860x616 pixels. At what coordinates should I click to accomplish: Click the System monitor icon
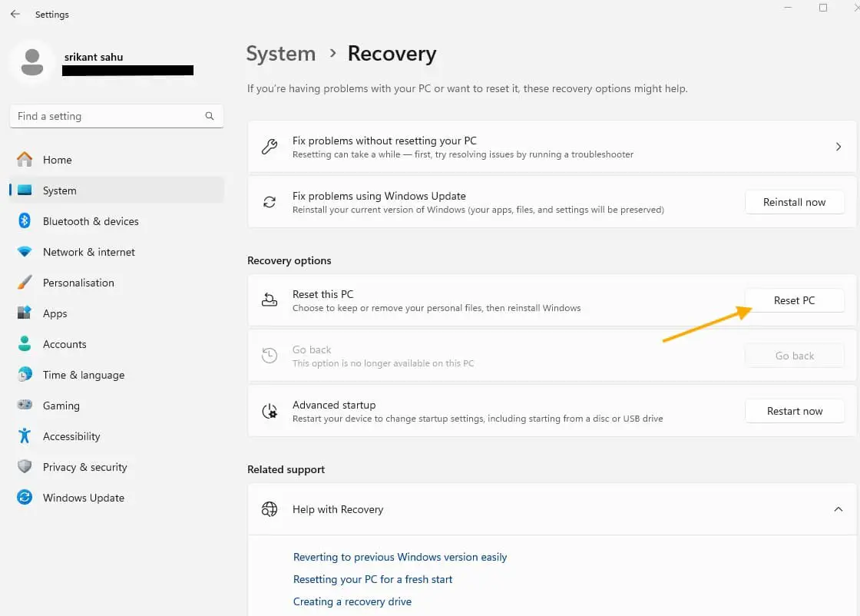(25, 190)
